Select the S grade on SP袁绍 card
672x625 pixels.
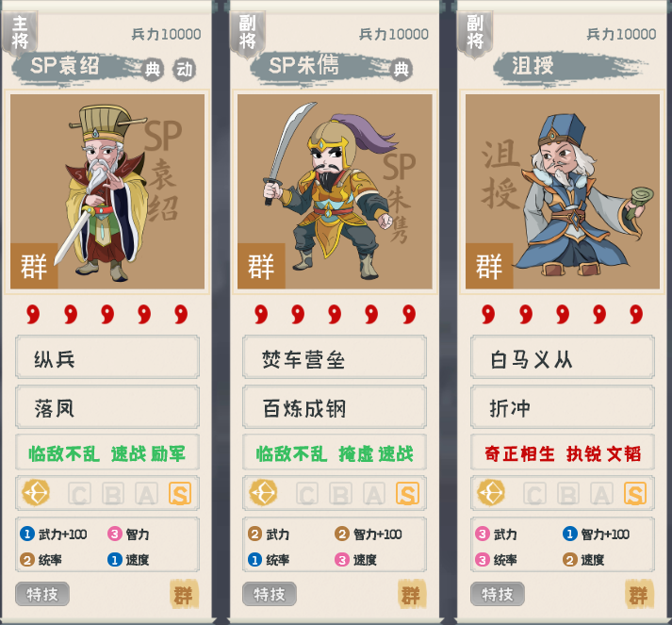point(180,494)
